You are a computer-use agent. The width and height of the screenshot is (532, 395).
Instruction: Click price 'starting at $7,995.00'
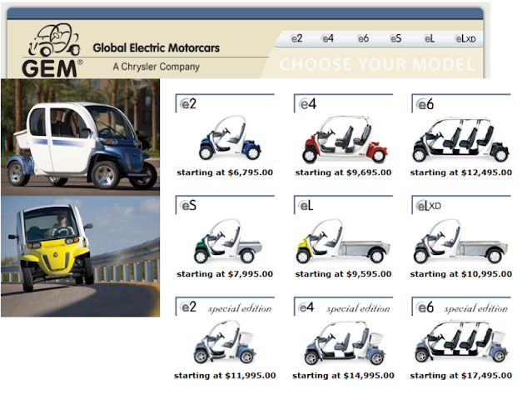[x=225, y=274]
